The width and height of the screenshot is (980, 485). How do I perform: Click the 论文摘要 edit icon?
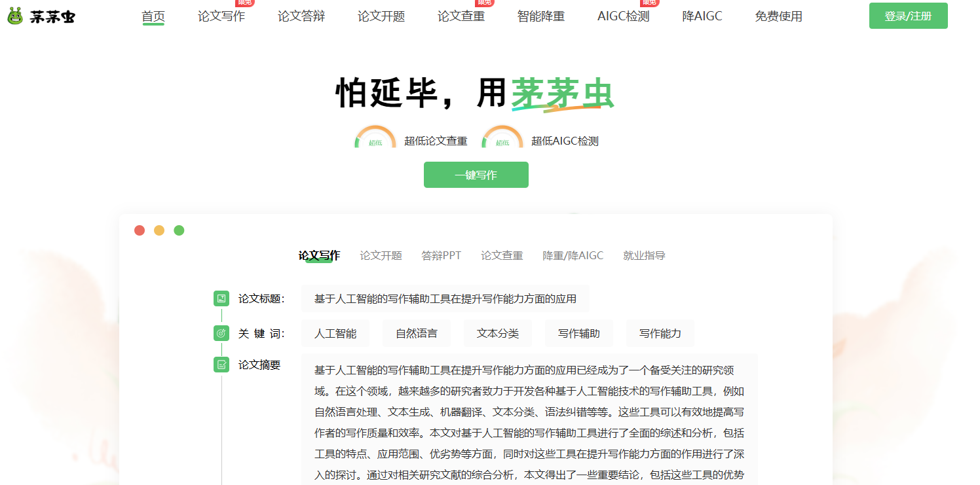(221, 365)
